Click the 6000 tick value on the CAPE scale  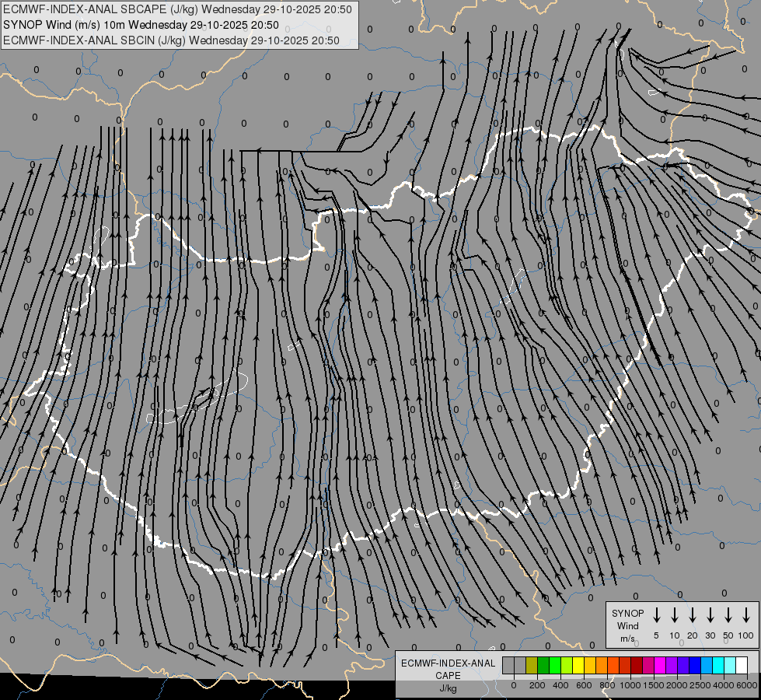pyautogui.click(x=747, y=685)
